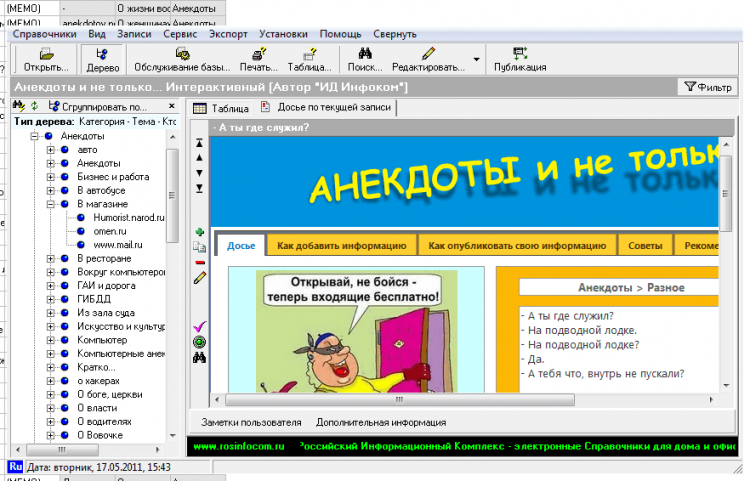Collapse the В магазине tree node
The height and width of the screenshot is (481, 750).
point(51,203)
